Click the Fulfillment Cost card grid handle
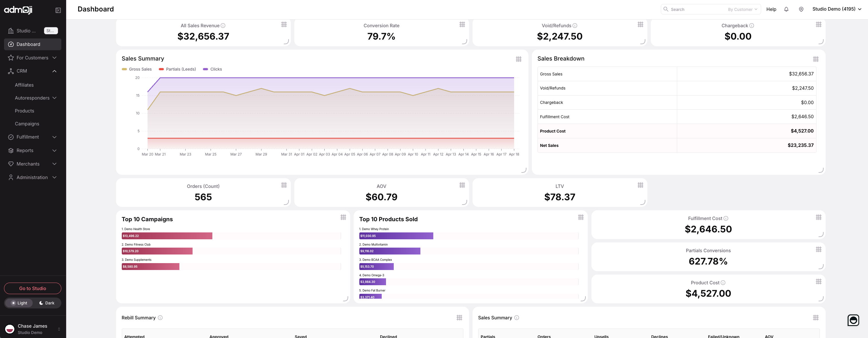This screenshot has width=868, height=338. (819, 217)
